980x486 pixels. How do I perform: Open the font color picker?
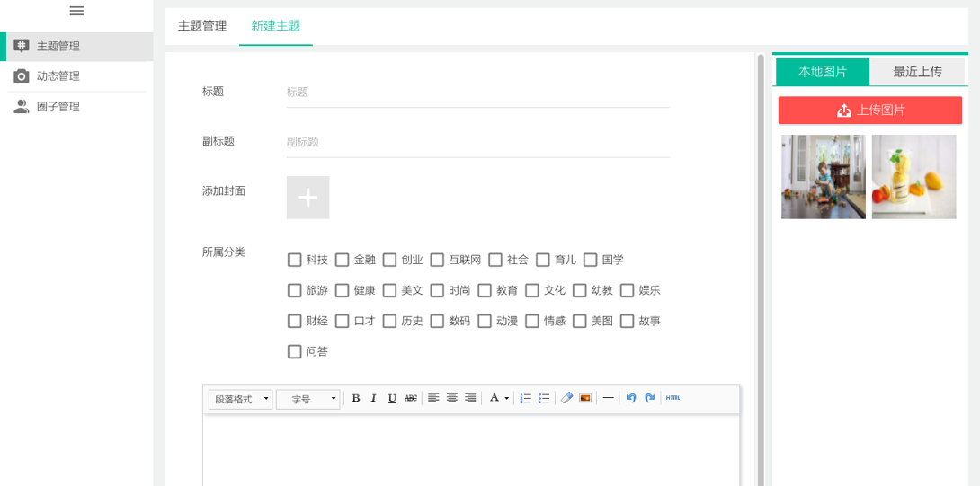(x=499, y=398)
